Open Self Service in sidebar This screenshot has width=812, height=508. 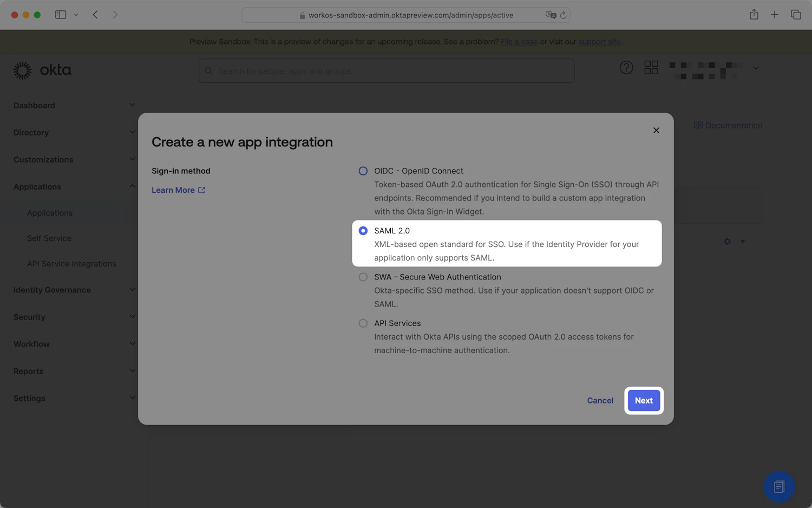[x=49, y=239]
